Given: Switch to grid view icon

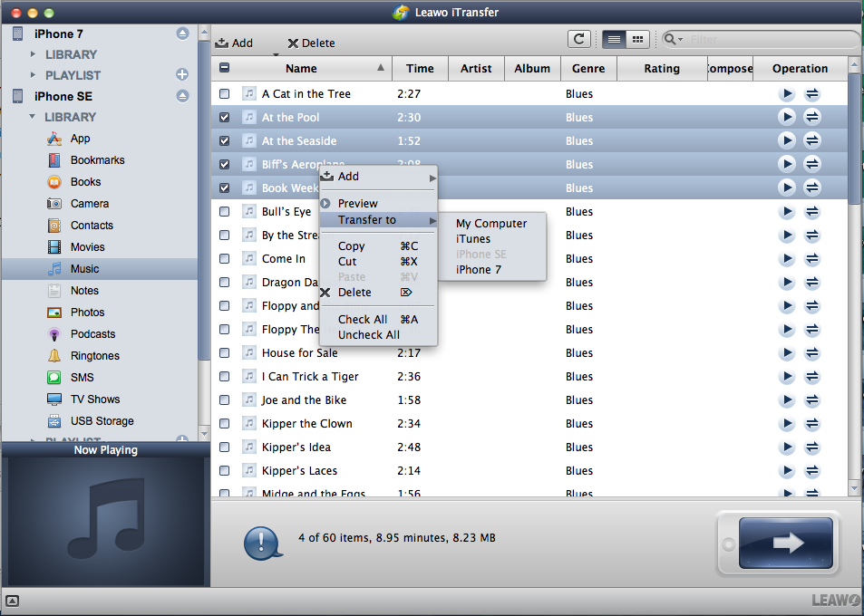Looking at the screenshot, I should tap(638, 39).
